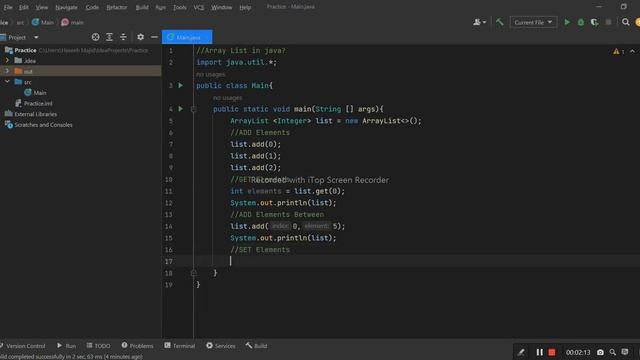Click the Expand All icon in Project panel
This screenshot has width=640, height=360.
click(x=109, y=37)
